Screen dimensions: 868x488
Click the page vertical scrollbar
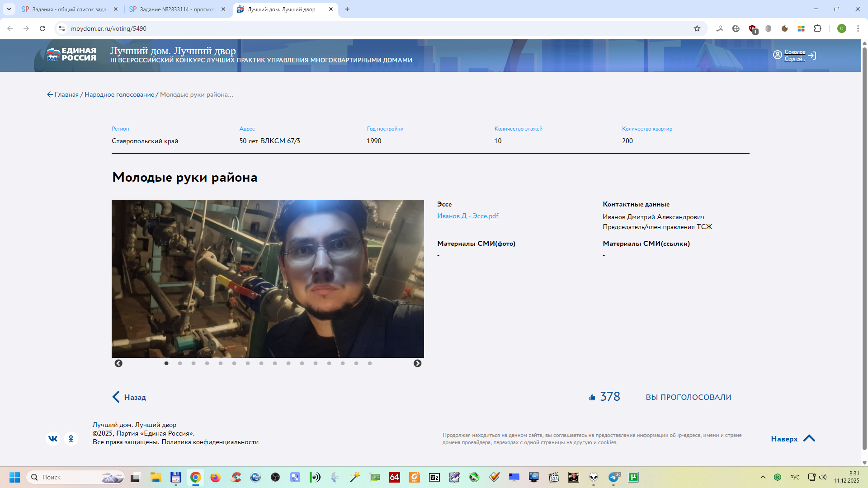864,249
